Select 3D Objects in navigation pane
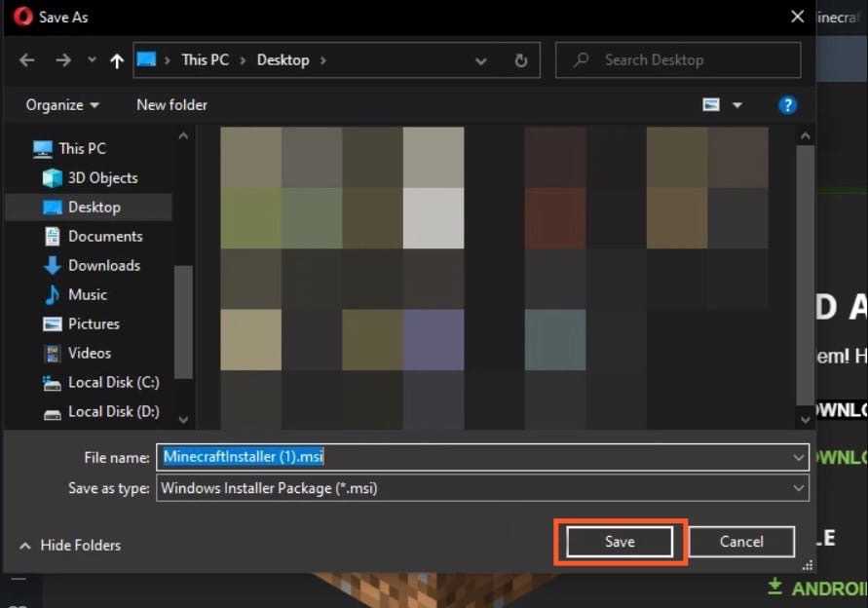The width and height of the screenshot is (868, 608). point(102,177)
